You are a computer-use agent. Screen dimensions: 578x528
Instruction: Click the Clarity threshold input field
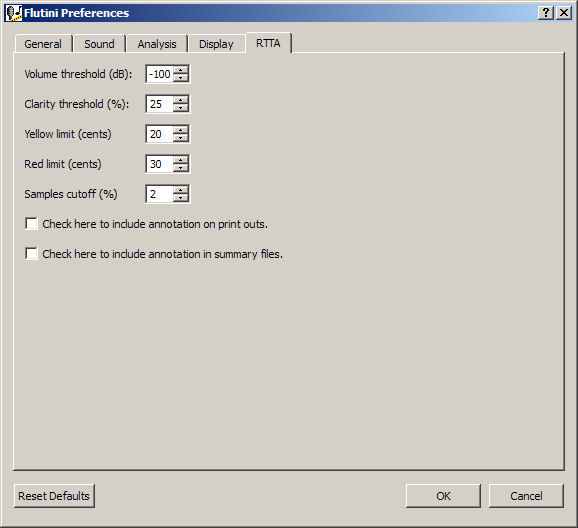(160, 104)
